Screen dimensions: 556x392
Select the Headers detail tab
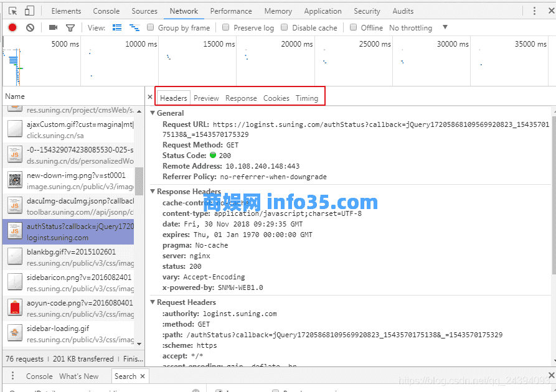[x=173, y=98]
